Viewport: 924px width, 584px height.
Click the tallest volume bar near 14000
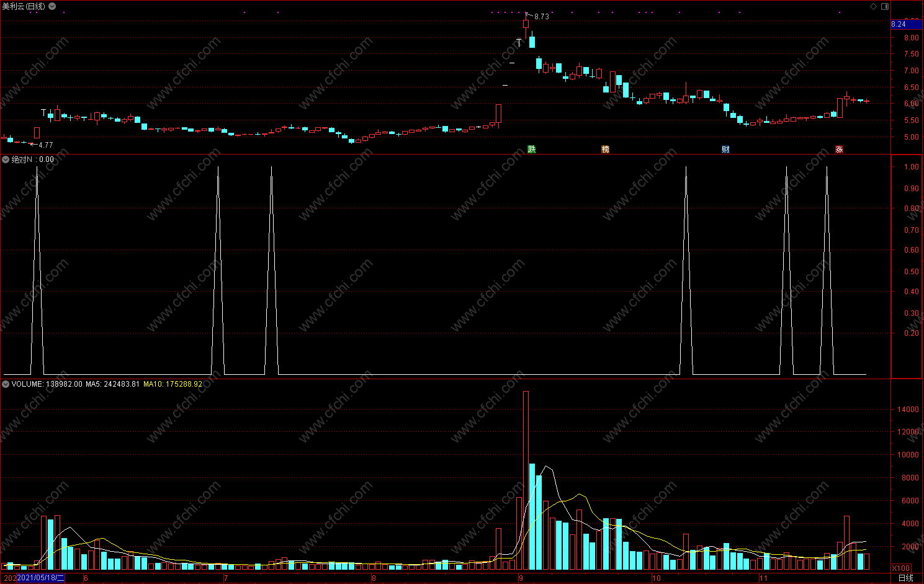526,480
